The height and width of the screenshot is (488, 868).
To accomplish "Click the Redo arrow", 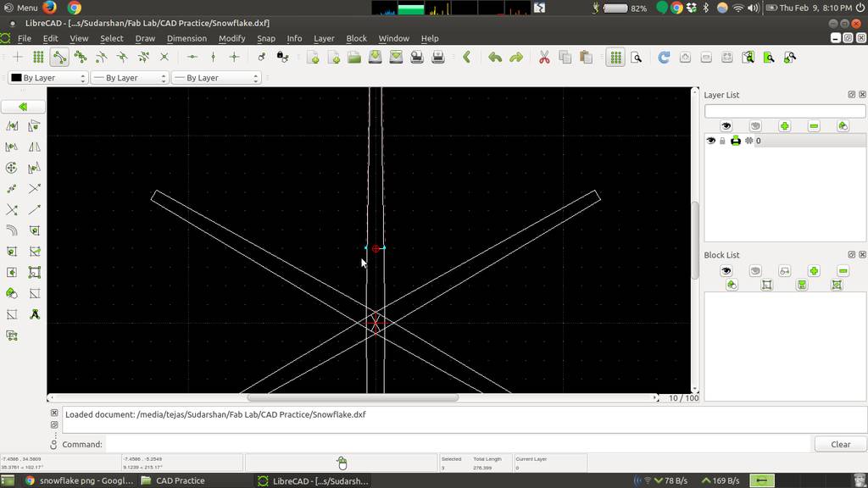I will 516,57.
